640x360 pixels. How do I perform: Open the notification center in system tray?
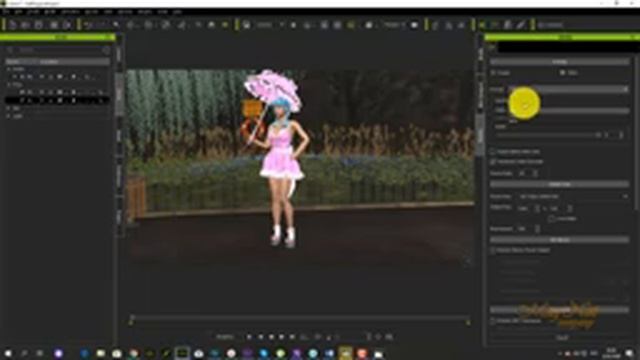[630, 353]
